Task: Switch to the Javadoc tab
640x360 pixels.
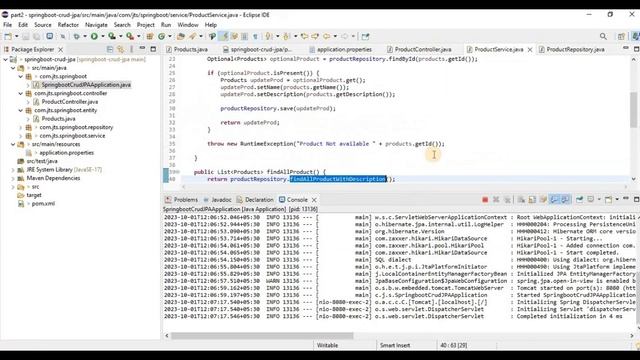Action: coord(218,200)
